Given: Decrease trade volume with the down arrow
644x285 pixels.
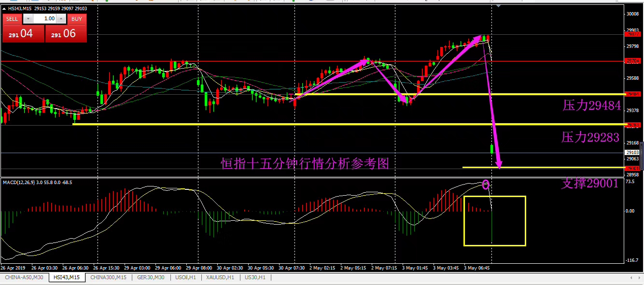Looking at the screenshot, I should 28,19.
